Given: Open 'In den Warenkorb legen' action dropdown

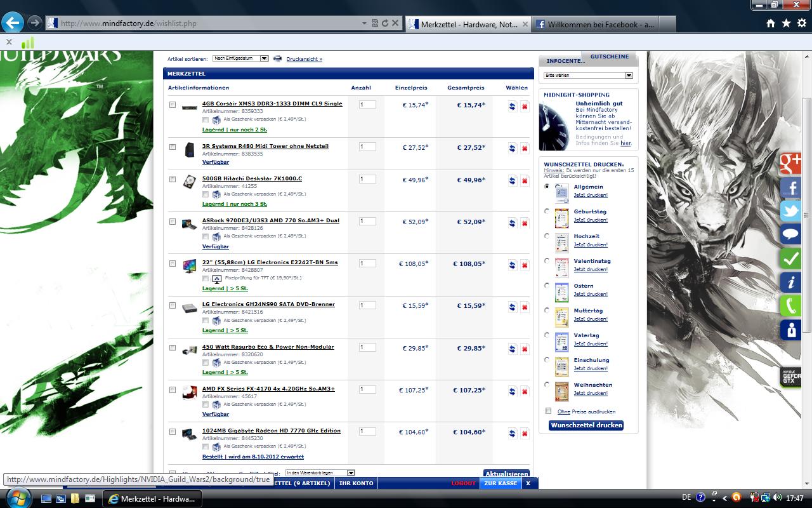Looking at the screenshot, I should point(320,473).
